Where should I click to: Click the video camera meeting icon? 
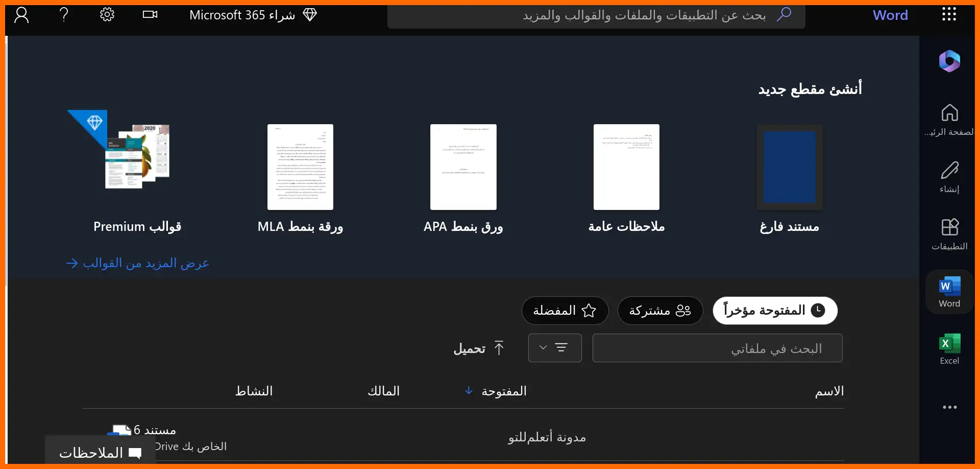(150, 15)
